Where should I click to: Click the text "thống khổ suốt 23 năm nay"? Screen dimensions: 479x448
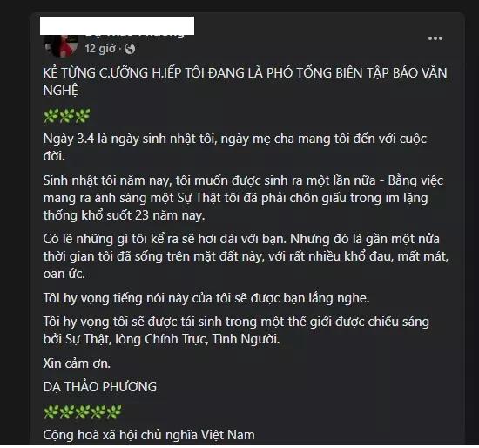[124, 215]
